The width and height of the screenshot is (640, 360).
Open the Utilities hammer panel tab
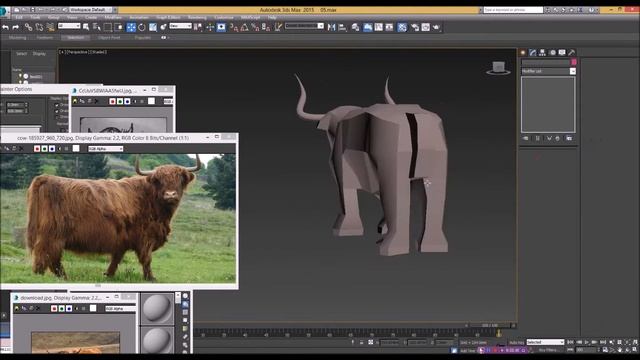(572, 53)
